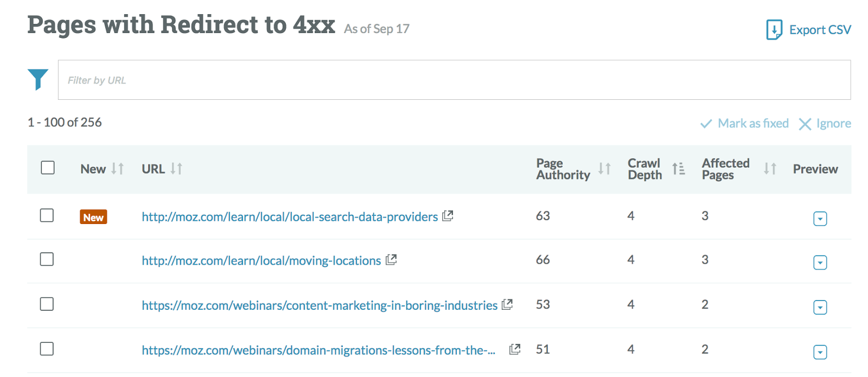The height and width of the screenshot is (377, 868).
Task: Sort by Affected Pages arrows
Action: pos(770,169)
